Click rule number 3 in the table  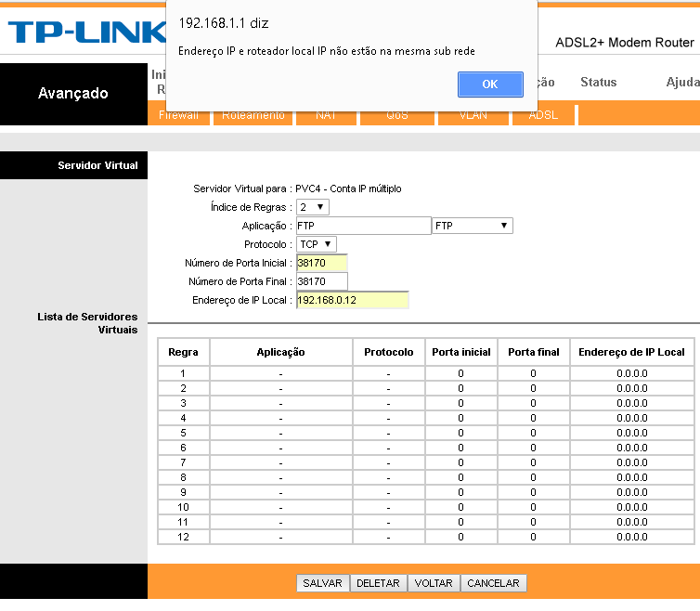click(183, 403)
